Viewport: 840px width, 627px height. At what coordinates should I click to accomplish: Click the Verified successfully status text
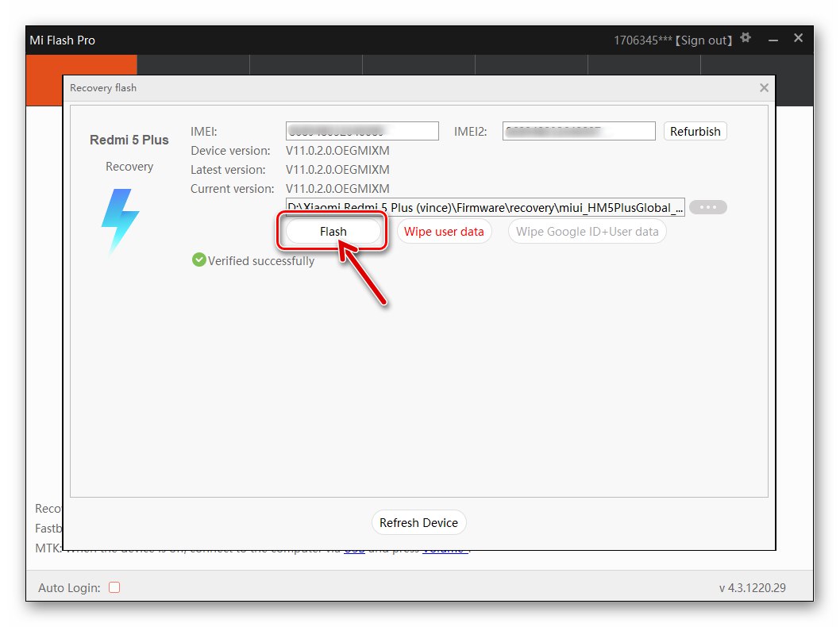click(261, 261)
